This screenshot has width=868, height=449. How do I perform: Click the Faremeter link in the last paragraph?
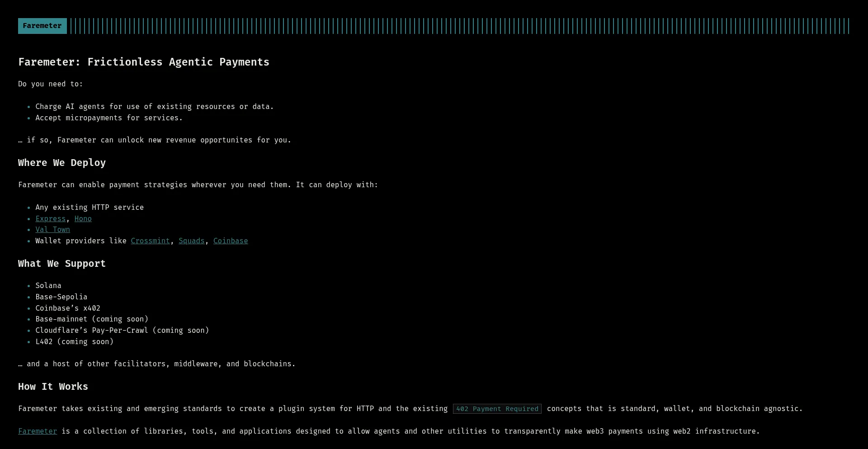click(x=38, y=431)
